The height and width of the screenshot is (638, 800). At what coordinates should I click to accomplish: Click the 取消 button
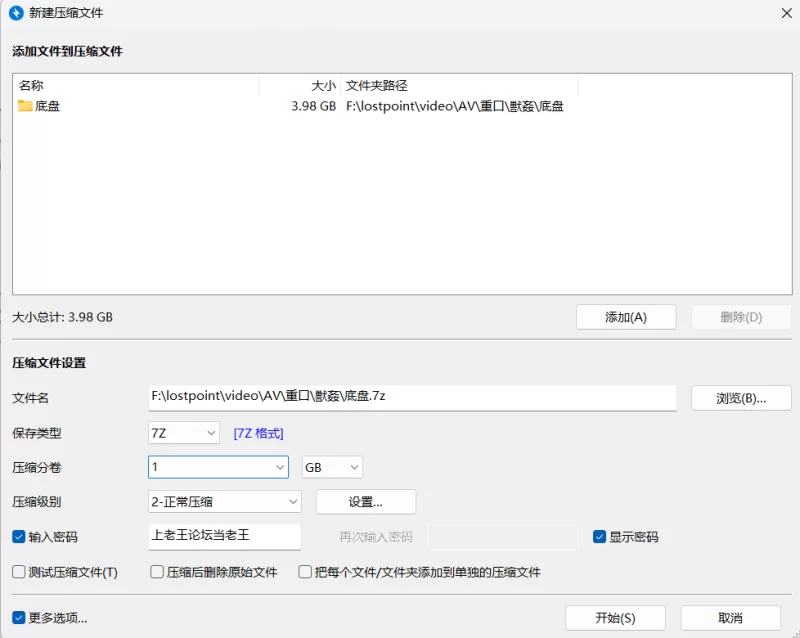tap(731, 618)
